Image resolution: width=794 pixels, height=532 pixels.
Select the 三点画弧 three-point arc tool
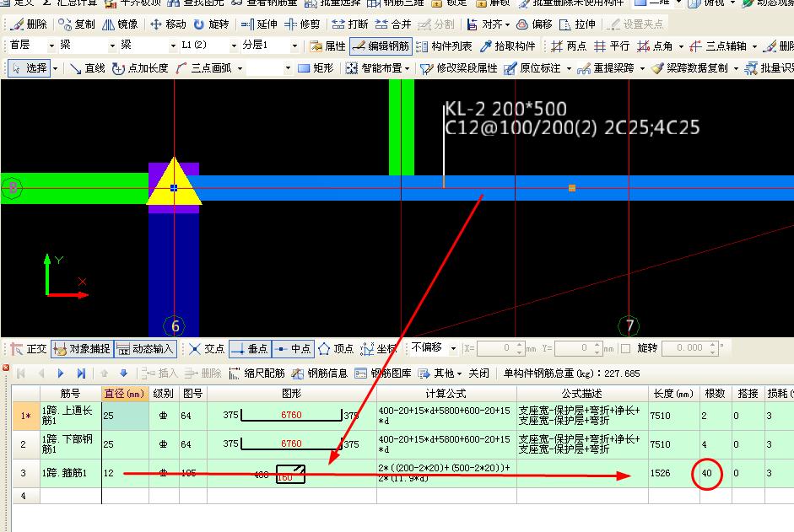point(203,67)
